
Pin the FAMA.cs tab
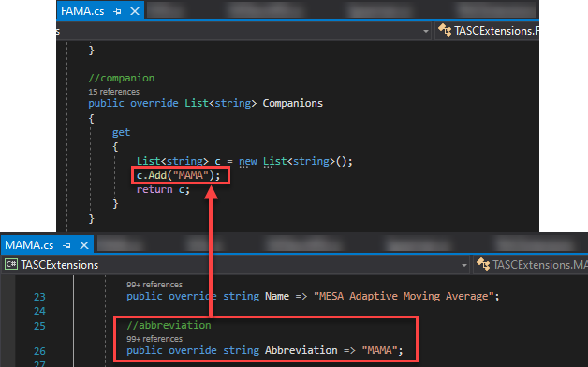117,11
